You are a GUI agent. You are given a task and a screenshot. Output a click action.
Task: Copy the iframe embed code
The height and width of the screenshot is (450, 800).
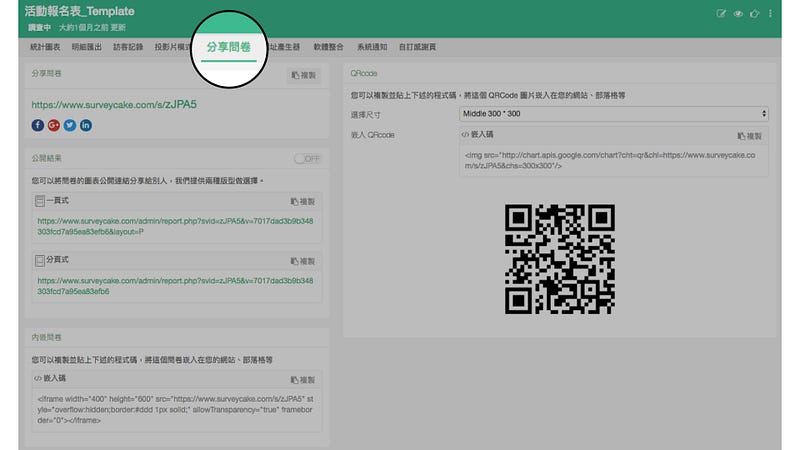[303, 380]
